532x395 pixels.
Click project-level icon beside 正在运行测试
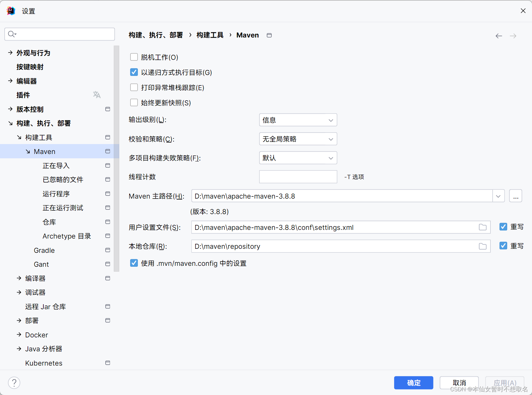coord(108,208)
